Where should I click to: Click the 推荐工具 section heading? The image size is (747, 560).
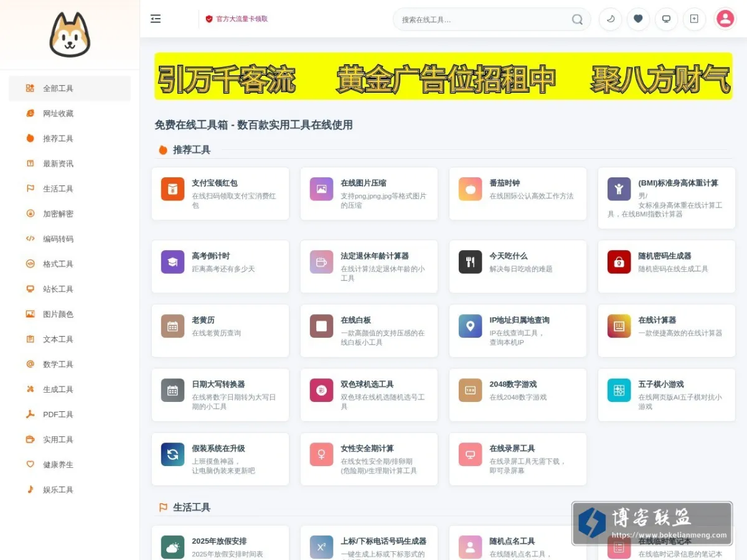pyautogui.click(x=192, y=150)
